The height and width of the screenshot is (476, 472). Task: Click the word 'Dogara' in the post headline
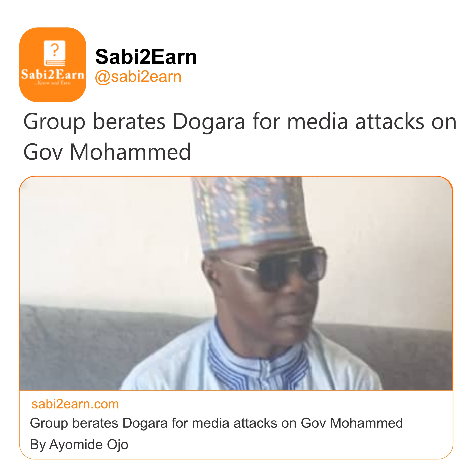pos(209,122)
